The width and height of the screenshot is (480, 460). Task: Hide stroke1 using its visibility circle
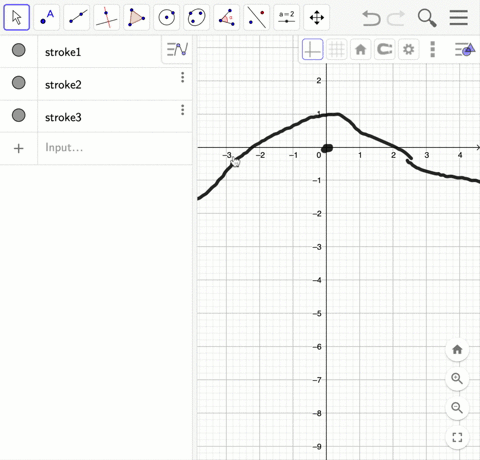point(19,50)
